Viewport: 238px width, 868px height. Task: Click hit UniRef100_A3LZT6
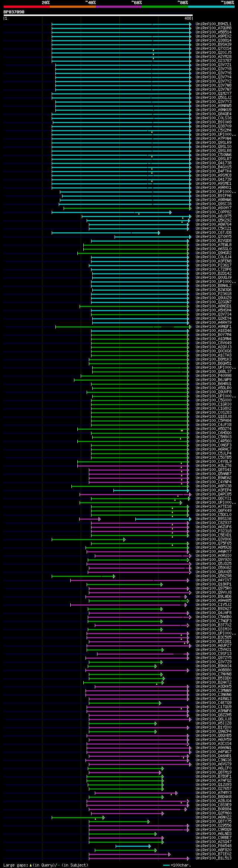click(x=213, y=466)
